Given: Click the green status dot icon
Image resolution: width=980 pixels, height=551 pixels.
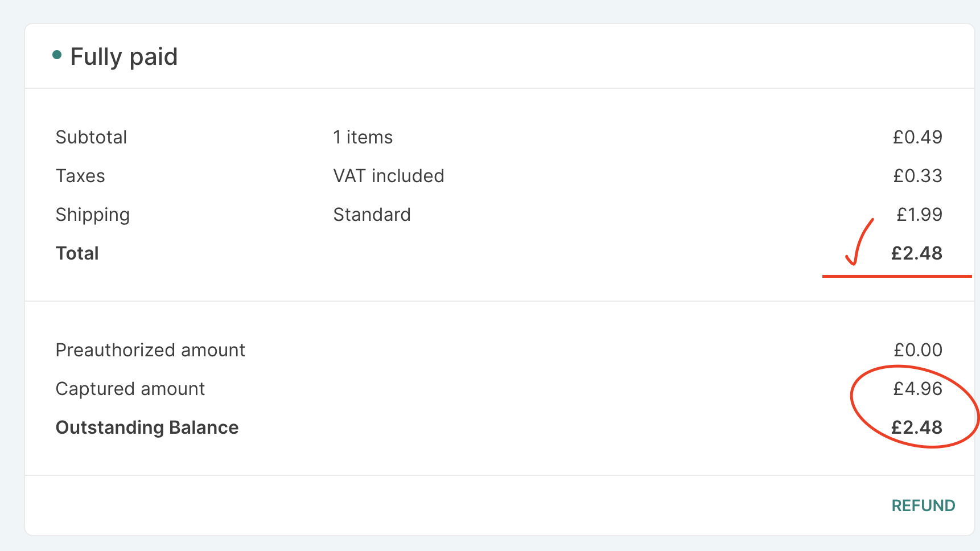Looking at the screenshot, I should [57, 55].
